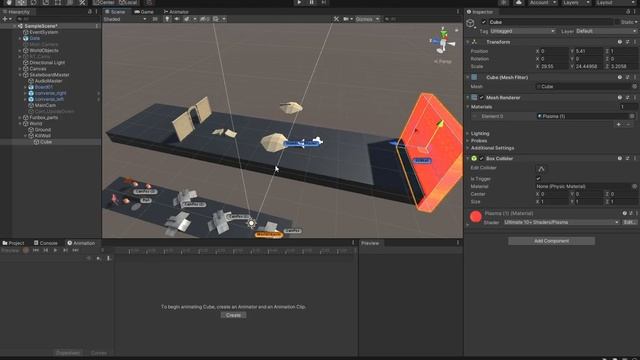
Task: Toggle pivot Center button in top toolbar
Action: pyautogui.click(x=104, y=2)
